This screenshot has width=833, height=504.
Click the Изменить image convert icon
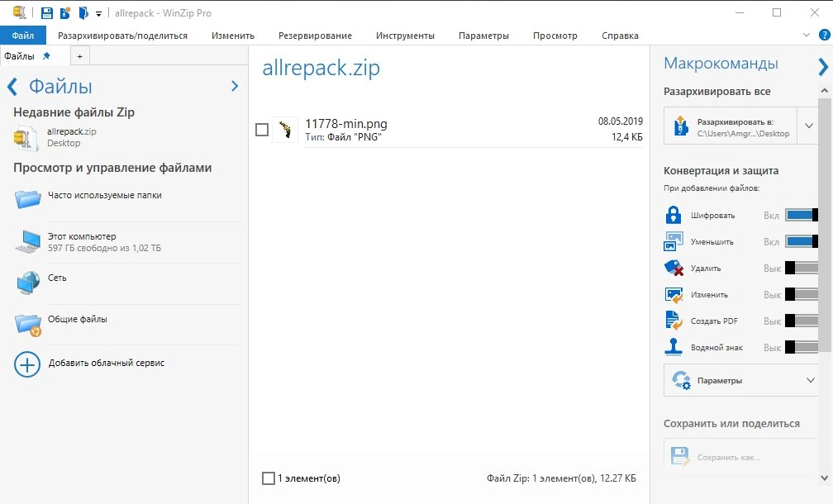click(x=674, y=294)
